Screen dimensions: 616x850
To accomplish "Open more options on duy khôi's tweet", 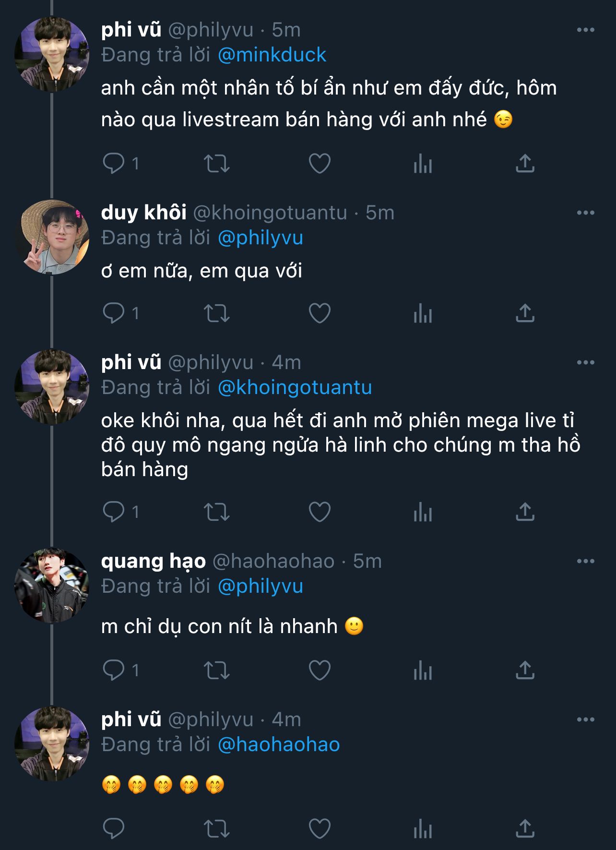I will (x=585, y=213).
